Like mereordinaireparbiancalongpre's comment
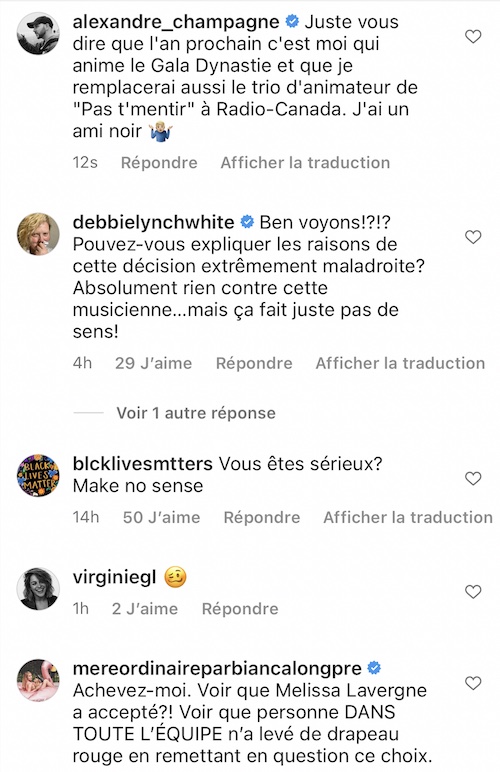The image size is (500, 772). tap(473, 683)
